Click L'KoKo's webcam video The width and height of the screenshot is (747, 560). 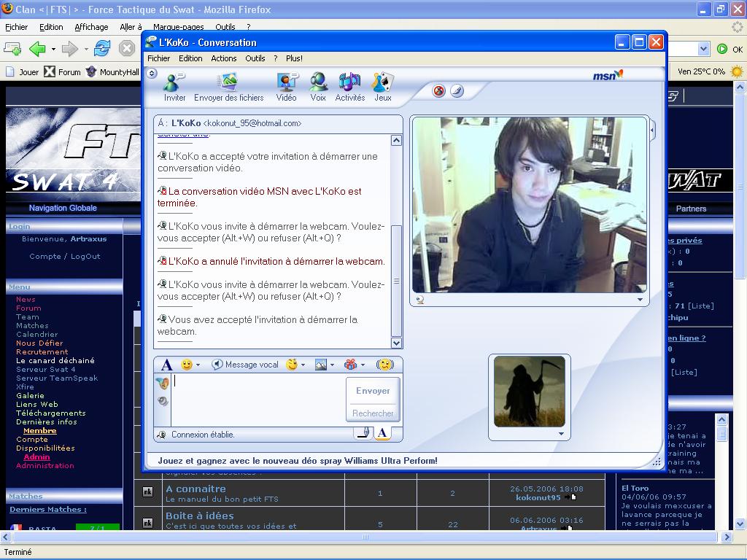coord(530,205)
